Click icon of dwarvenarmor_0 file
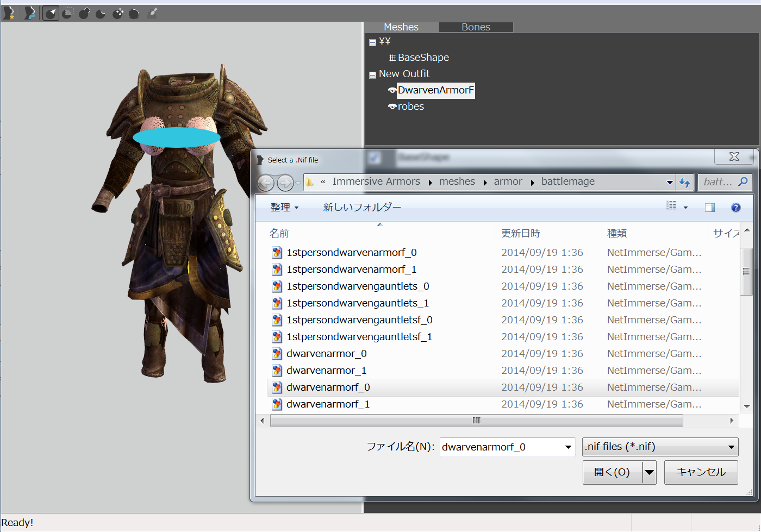The image size is (761, 532). pyautogui.click(x=277, y=353)
